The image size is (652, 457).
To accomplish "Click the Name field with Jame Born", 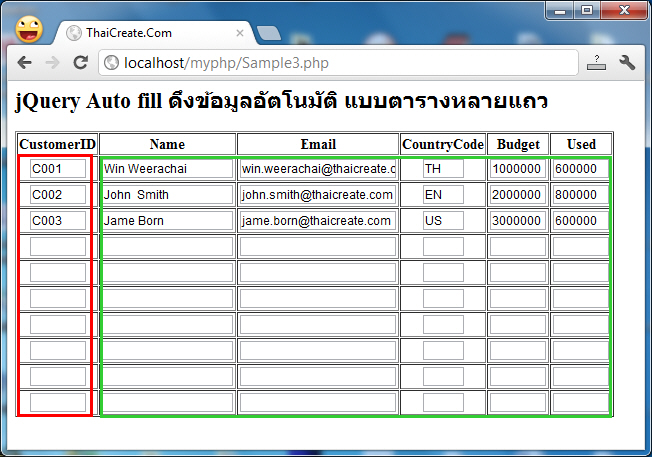I will 168,221.
